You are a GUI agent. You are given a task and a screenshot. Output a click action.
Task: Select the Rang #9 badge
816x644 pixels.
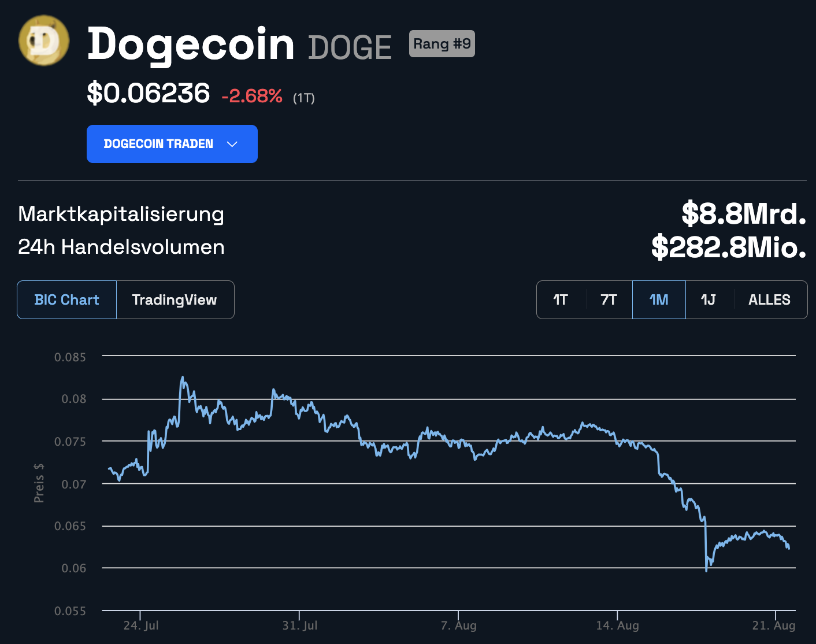[x=442, y=44]
